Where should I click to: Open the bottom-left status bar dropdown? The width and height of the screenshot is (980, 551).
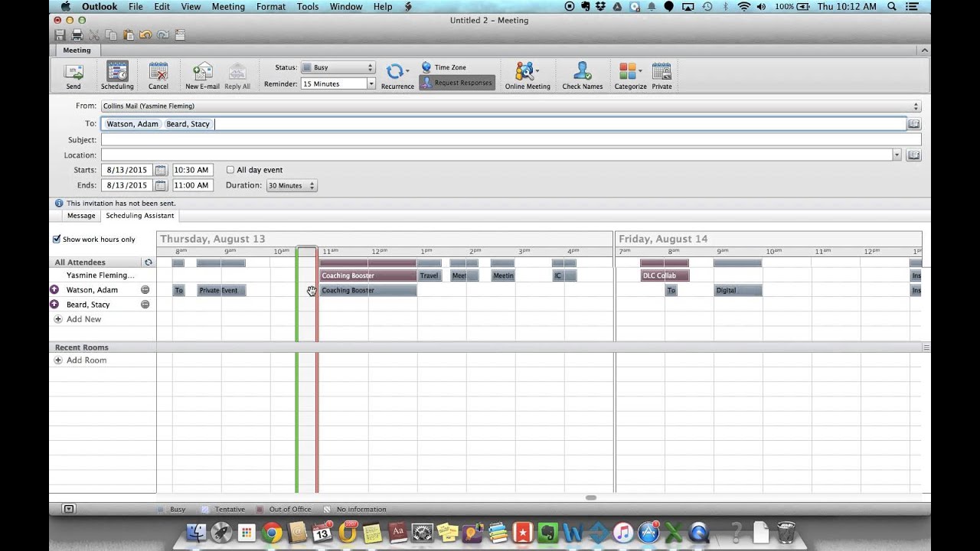pyautogui.click(x=69, y=509)
